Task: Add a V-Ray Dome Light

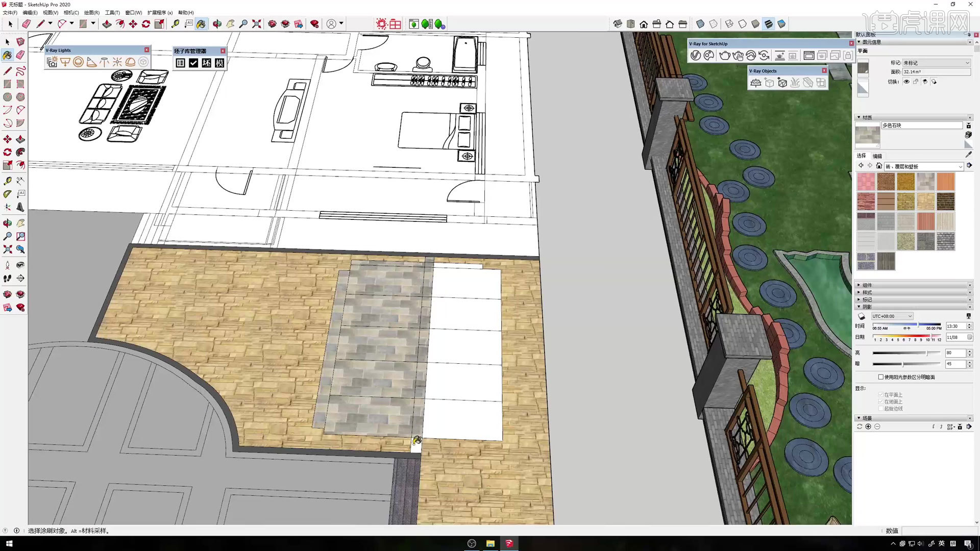Action: point(130,62)
